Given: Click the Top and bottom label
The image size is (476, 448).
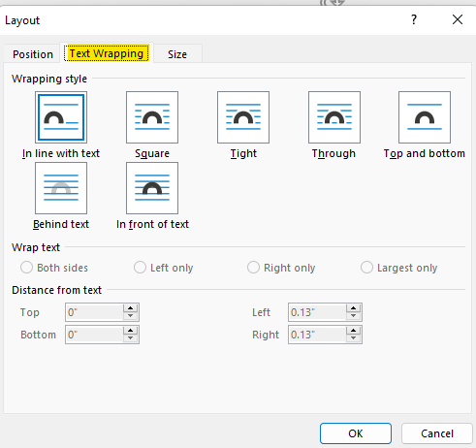Looking at the screenshot, I should point(425,153).
